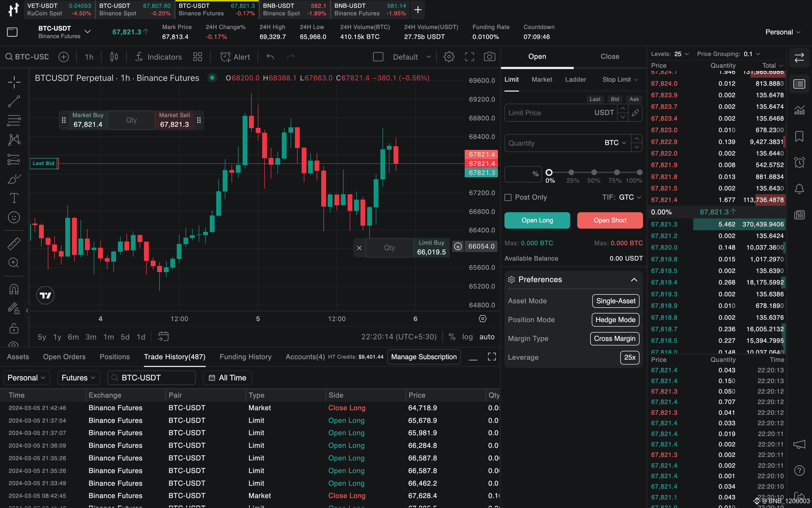Image resolution: width=812 pixels, height=508 pixels.
Task: Open the ruler measure tool
Action: [x=14, y=244]
